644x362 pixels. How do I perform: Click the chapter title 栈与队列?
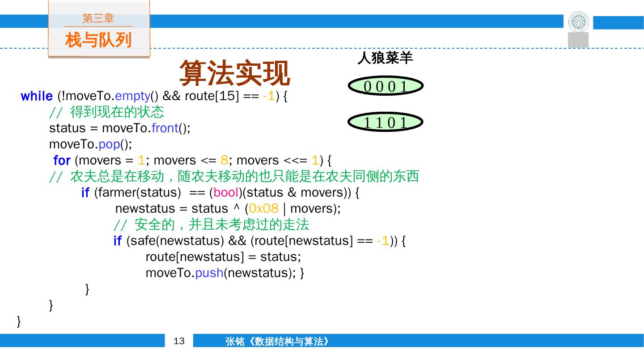tap(98, 40)
